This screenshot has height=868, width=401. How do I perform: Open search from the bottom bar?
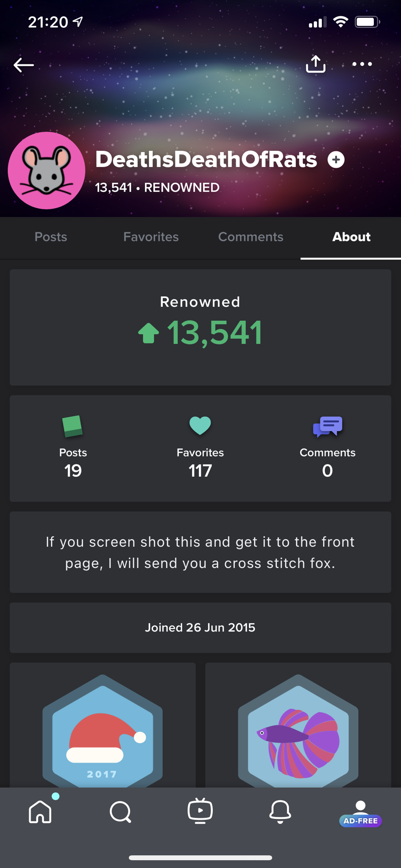120,811
